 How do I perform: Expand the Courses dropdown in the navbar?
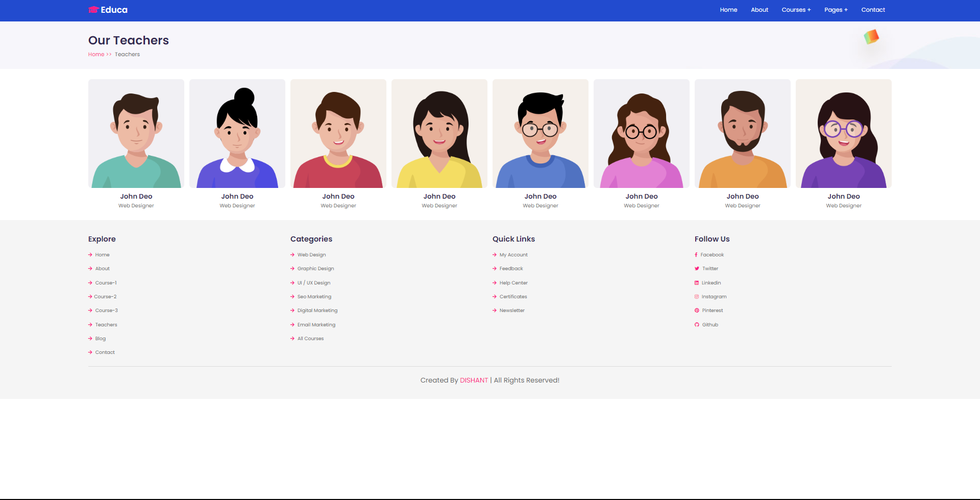point(796,10)
